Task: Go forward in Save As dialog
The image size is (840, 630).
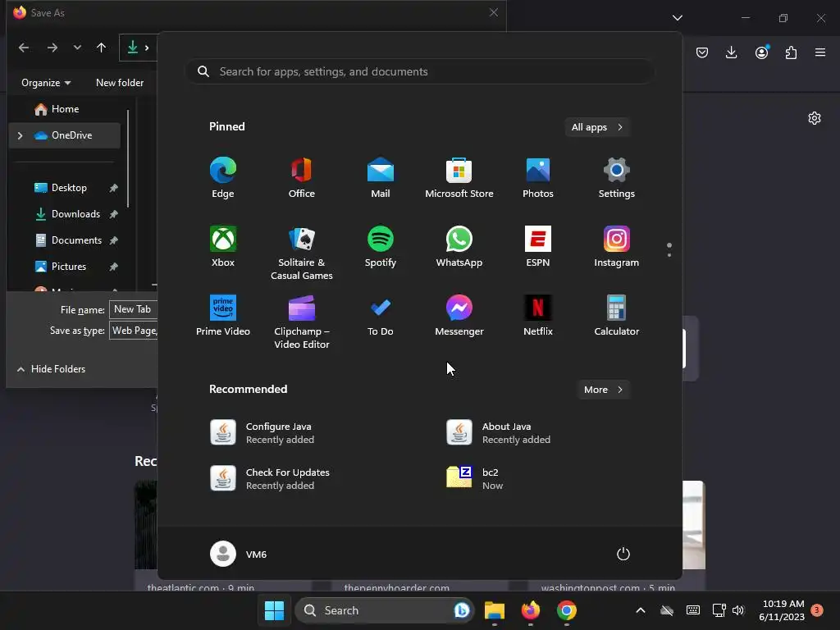Action: point(52,48)
